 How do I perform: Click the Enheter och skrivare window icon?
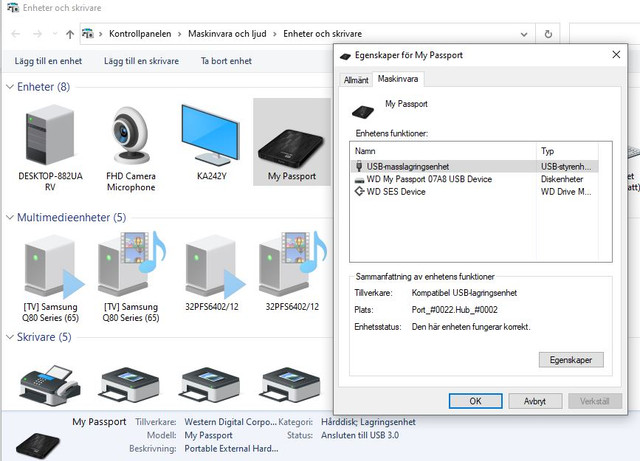pos(13,7)
